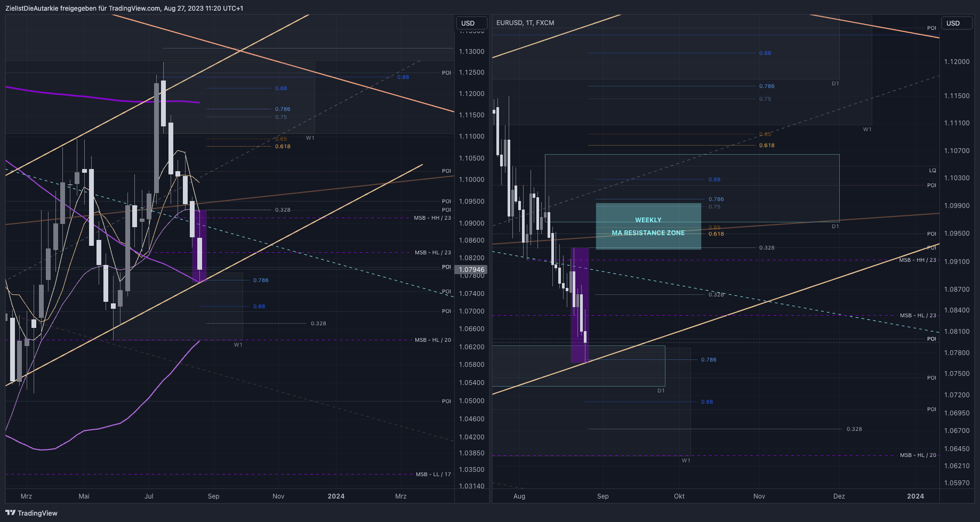
Task: Click the current price label 1.07946
Action: (471, 270)
